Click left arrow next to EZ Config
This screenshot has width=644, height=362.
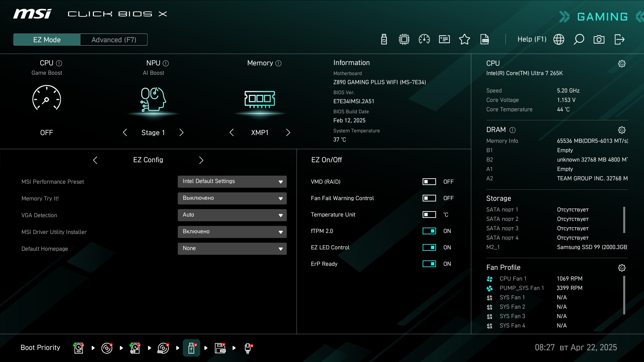point(95,160)
